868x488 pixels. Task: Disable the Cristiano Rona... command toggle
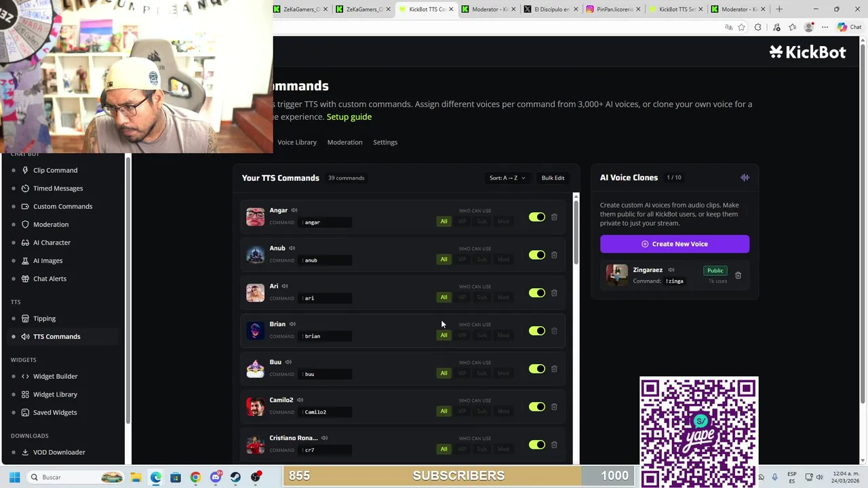pyautogui.click(x=536, y=445)
